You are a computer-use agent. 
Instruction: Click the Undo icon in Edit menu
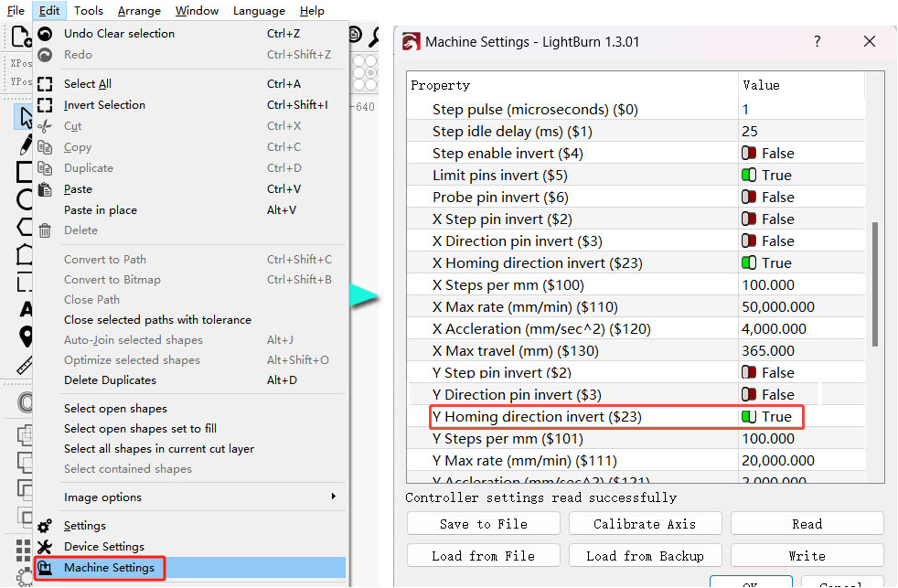[x=45, y=34]
